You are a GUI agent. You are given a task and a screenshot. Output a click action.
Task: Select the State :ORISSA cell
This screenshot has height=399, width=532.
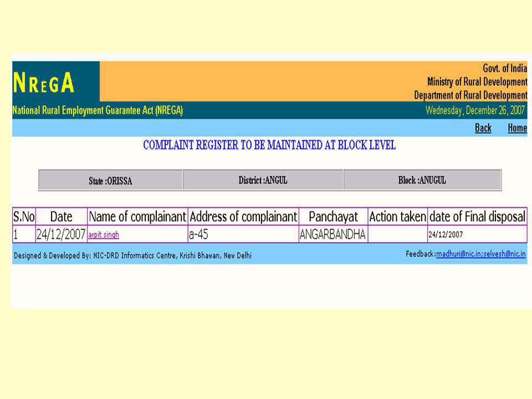coord(111,180)
